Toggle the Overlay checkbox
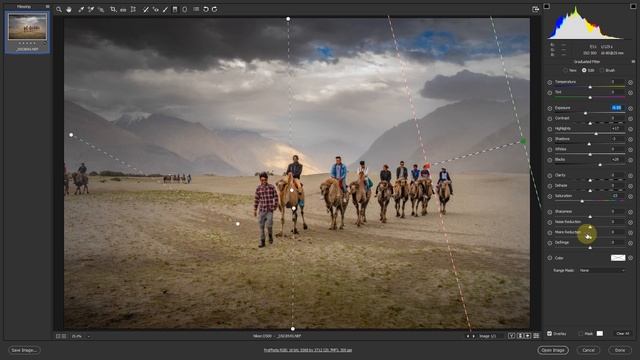 pos(549,333)
